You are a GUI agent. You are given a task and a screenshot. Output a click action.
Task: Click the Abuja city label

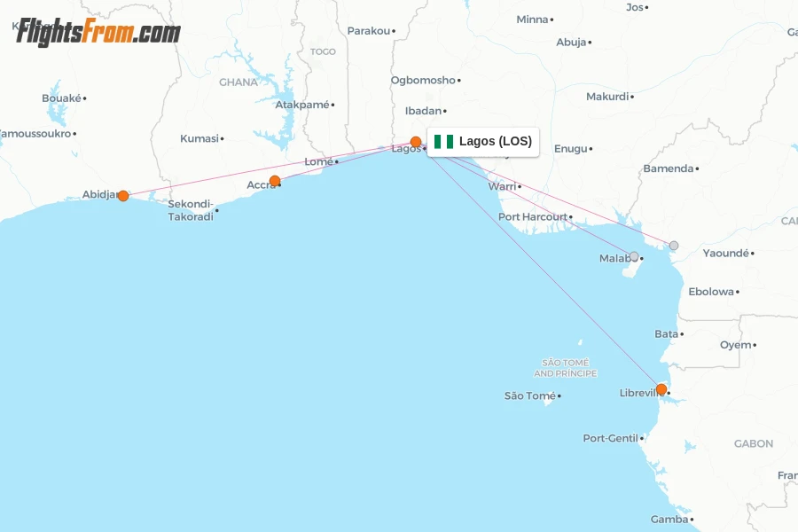571,43
